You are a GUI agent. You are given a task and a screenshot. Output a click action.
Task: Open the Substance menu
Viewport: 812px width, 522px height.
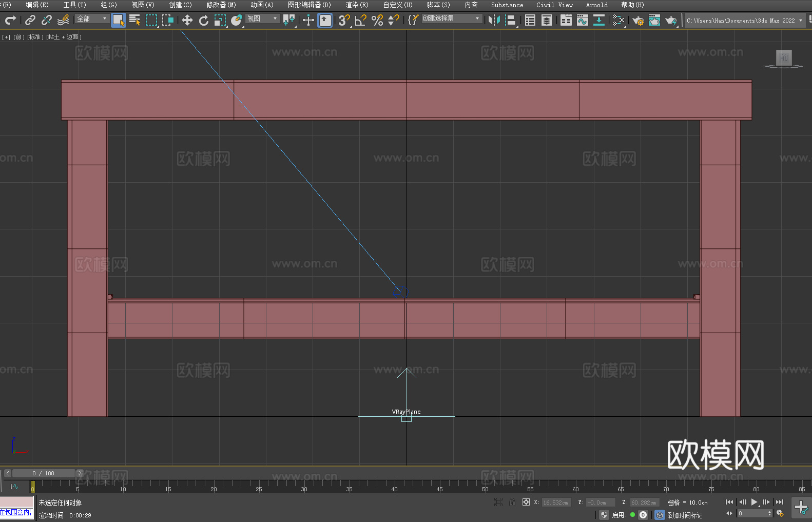pos(507,5)
